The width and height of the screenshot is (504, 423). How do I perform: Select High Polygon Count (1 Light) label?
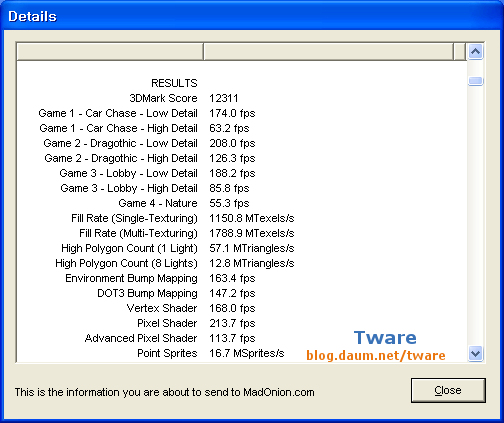click(129, 248)
